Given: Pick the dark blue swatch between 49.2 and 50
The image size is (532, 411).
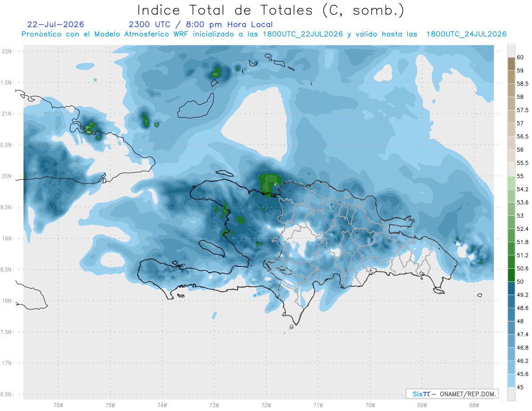Looking at the screenshot, I should (511, 289).
